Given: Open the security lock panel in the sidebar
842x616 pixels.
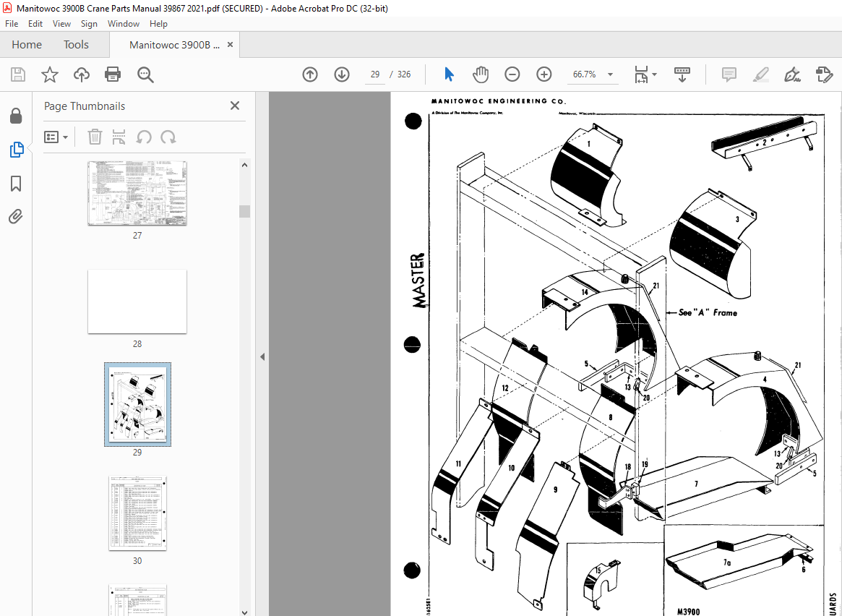Looking at the screenshot, I should coord(16,116).
